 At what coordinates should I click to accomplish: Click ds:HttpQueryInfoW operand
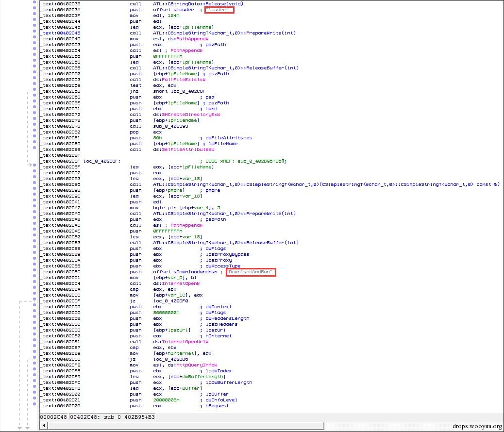pyautogui.click(x=192, y=365)
